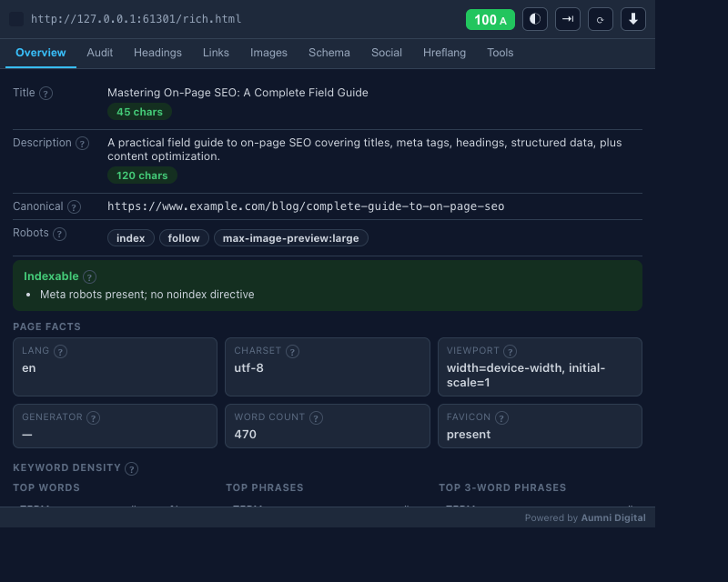
Task: Open the Tools tab
Action: click(x=500, y=53)
